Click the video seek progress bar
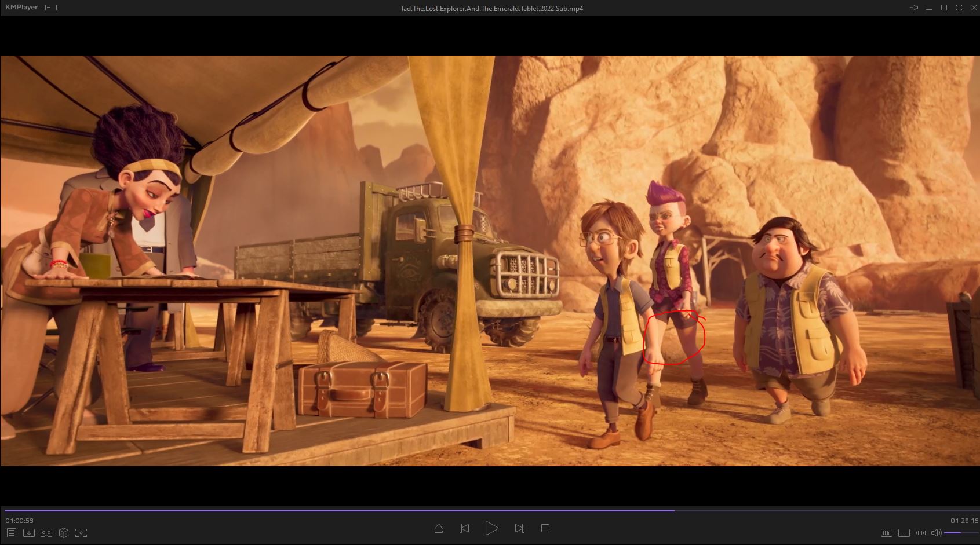Viewport: 980px width, 545px height. [x=490, y=511]
